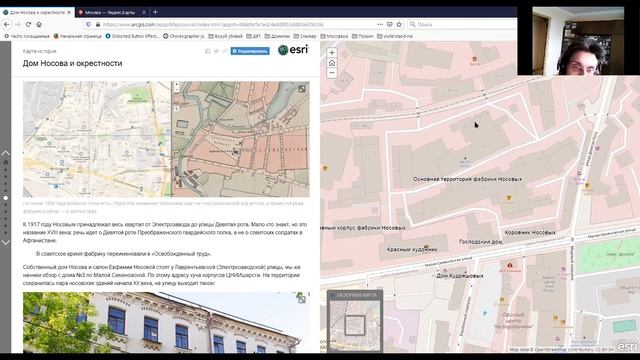Click the overview map header bar
The height and width of the screenshot is (360, 640).
(x=355, y=295)
